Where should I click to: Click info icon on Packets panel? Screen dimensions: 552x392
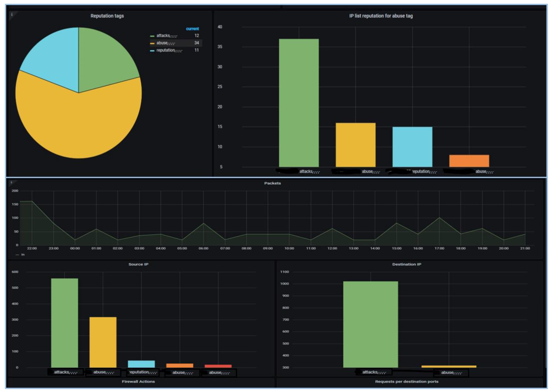(11, 183)
